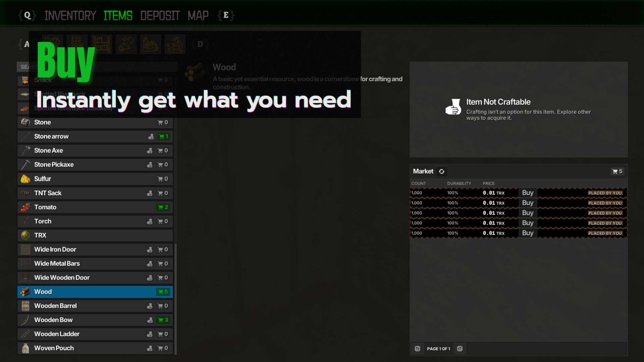Click the craft icon on Stone Pickaxe row
The width and height of the screenshot is (644, 362).
[150, 165]
